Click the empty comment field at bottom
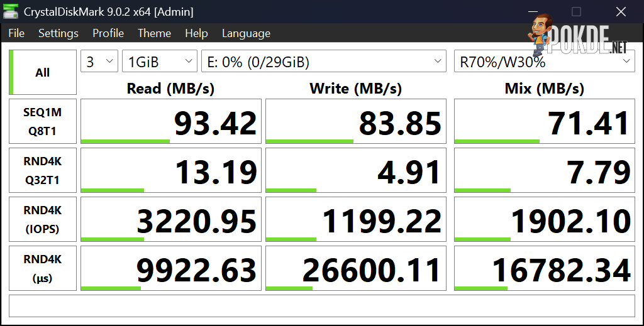The width and height of the screenshot is (644, 326). pos(322,306)
